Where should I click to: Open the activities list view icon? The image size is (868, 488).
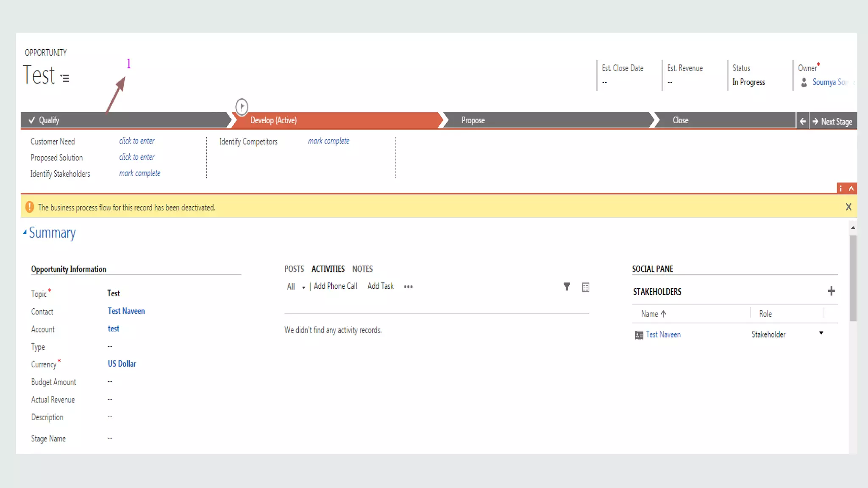click(585, 287)
